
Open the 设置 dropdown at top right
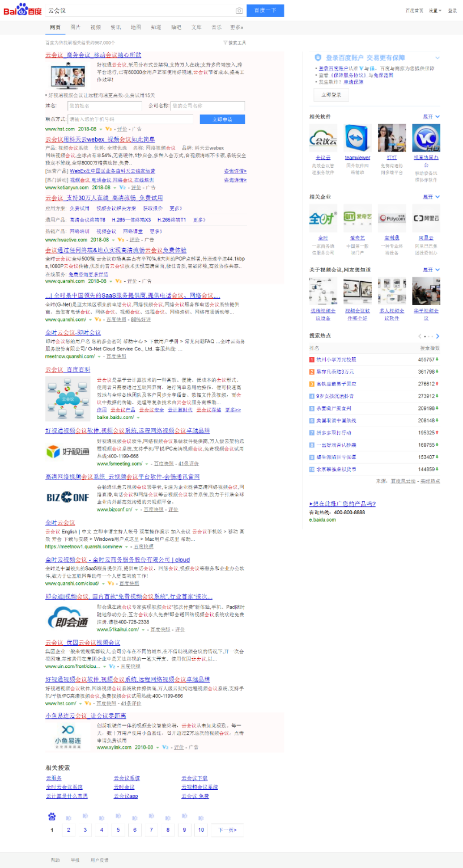[x=435, y=11]
